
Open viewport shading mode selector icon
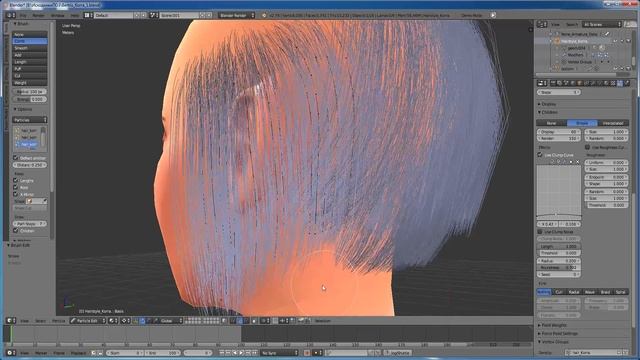tap(113, 321)
